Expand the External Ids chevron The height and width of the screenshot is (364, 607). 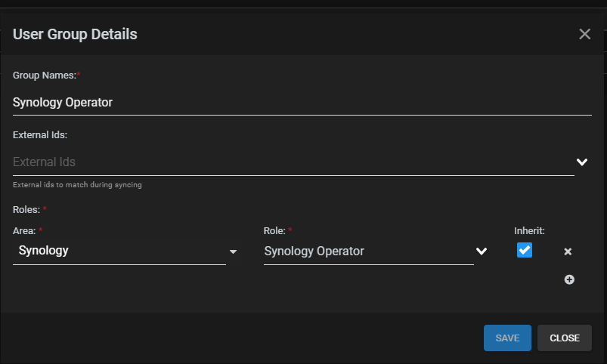582,162
